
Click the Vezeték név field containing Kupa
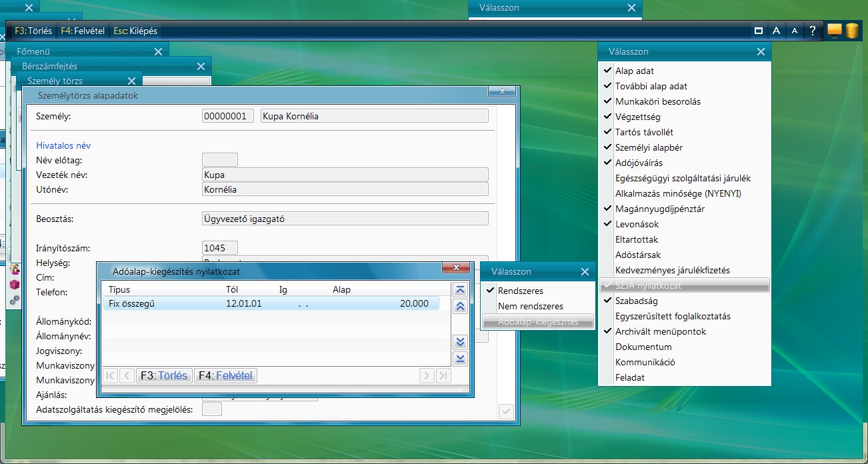345,175
